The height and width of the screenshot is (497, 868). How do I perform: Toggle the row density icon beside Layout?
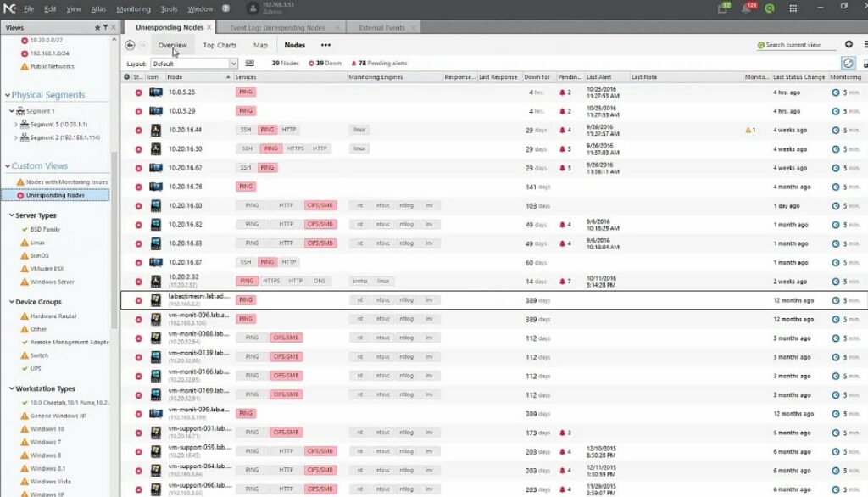250,63
